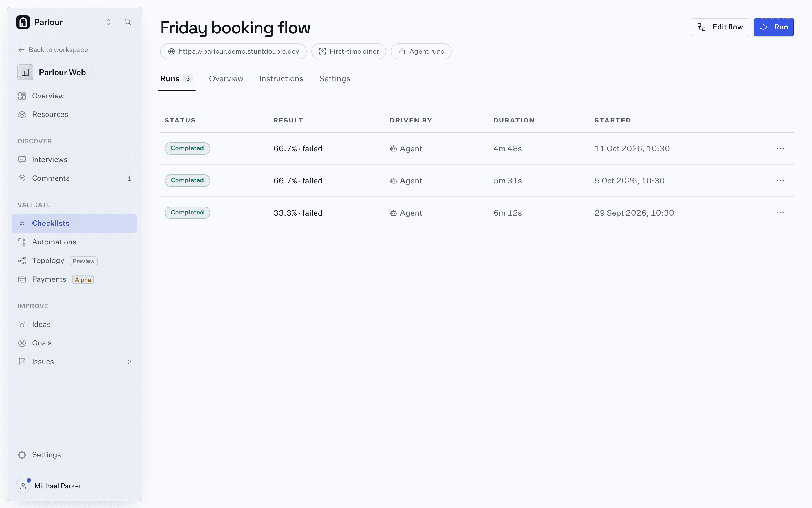Click the First-time diner persona chip
812x508 pixels.
click(x=348, y=51)
